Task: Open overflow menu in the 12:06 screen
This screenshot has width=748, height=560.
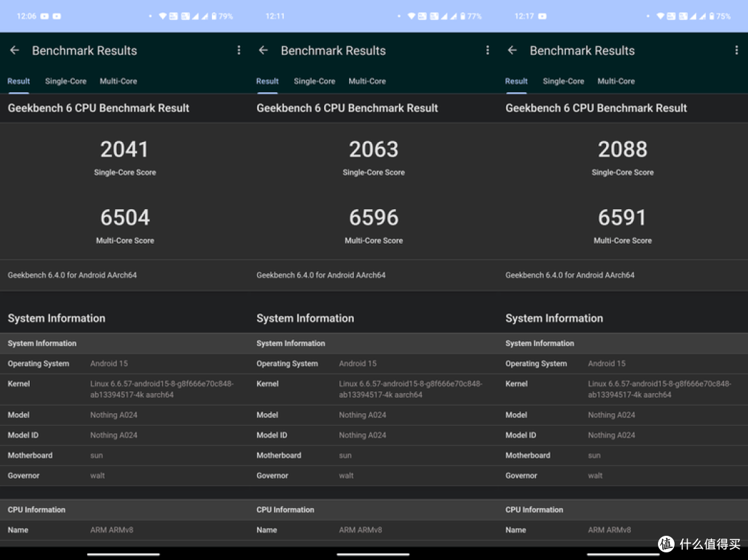Action: (238, 50)
